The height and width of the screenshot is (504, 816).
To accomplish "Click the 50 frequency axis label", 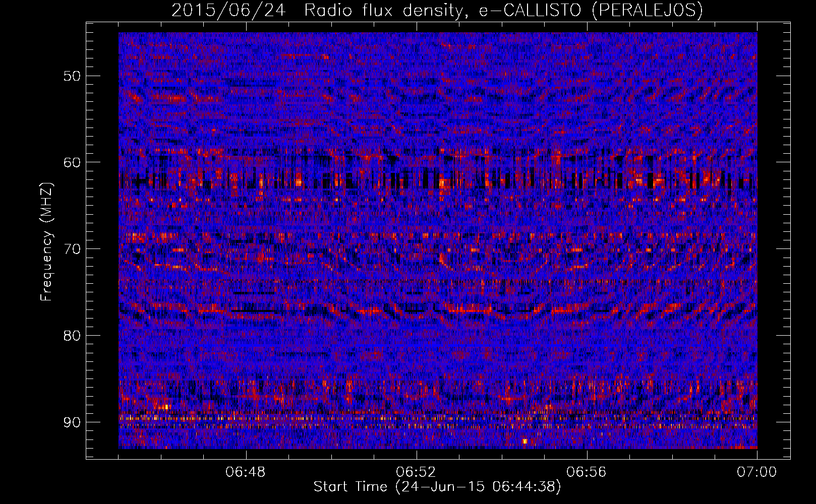I will click(x=72, y=76).
